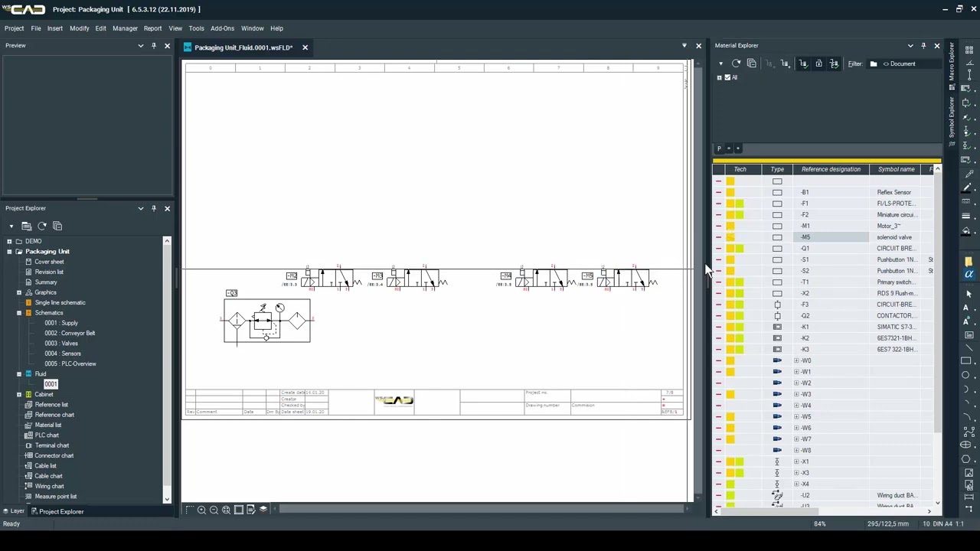Click the drawing area horizontal scrollbar
Viewport: 980px width, 551px height.
point(482,509)
